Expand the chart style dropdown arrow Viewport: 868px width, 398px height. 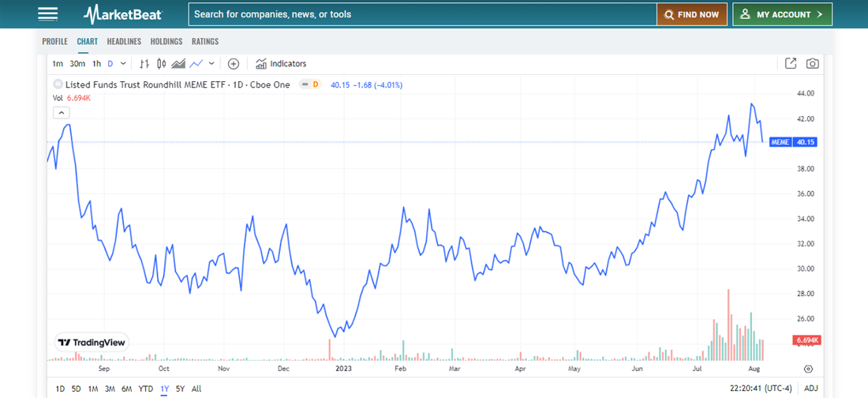point(211,64)
